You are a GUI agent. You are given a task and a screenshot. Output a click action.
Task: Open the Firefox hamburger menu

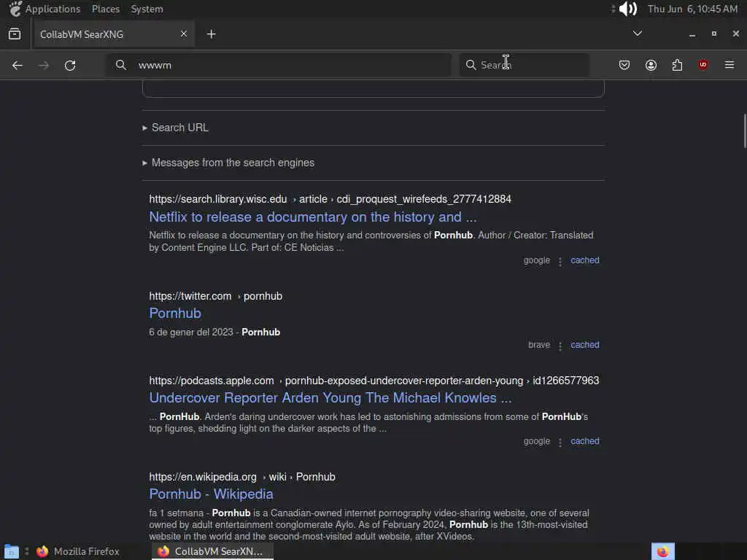[729, 65]
